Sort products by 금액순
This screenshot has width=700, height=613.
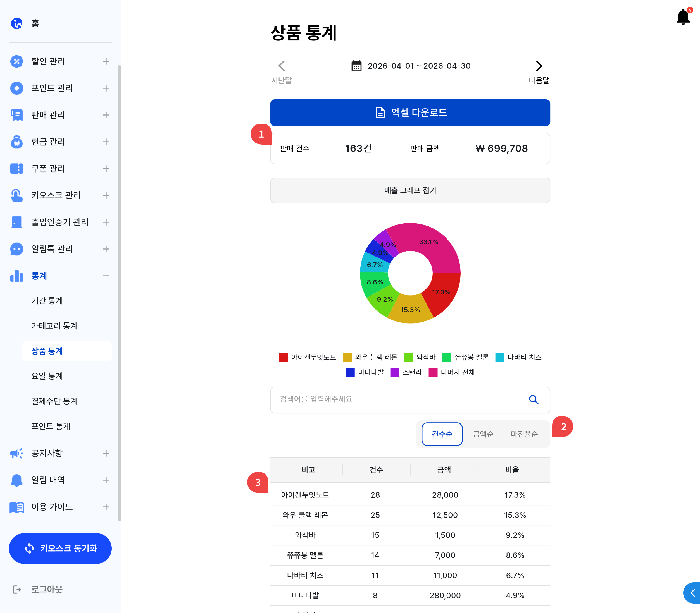(483, 434)
